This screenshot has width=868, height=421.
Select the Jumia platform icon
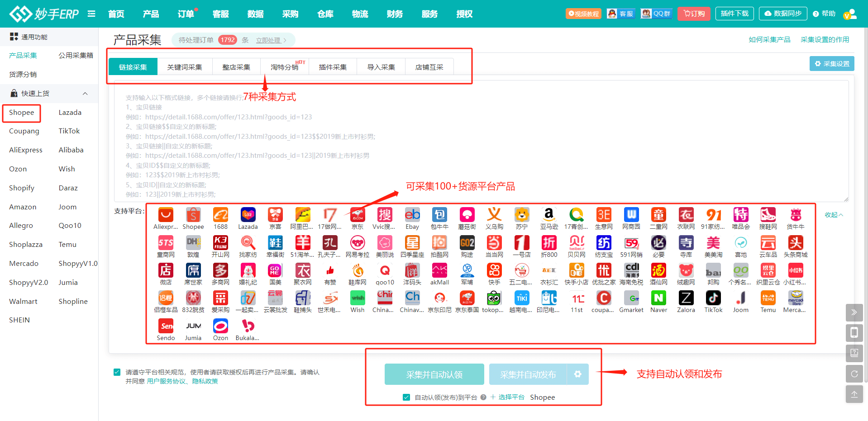click(x=193, y=326)
